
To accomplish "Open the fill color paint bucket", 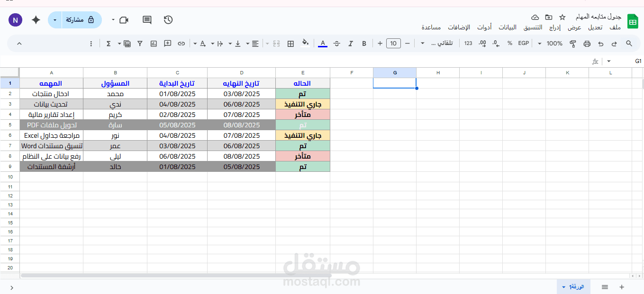I will pos(305,43).
